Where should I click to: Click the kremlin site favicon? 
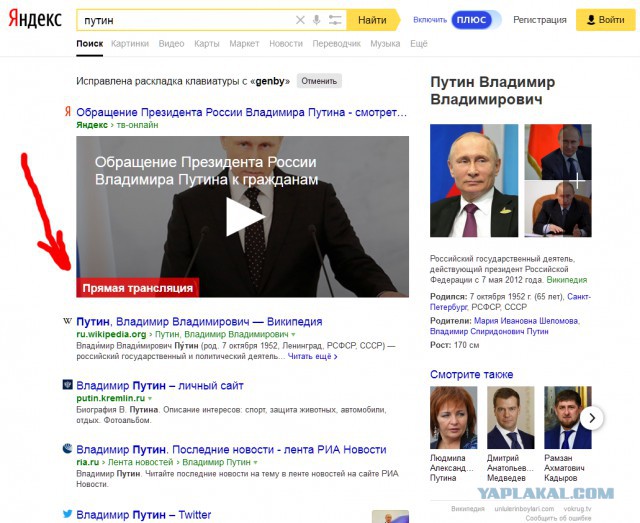coord(67,385)
